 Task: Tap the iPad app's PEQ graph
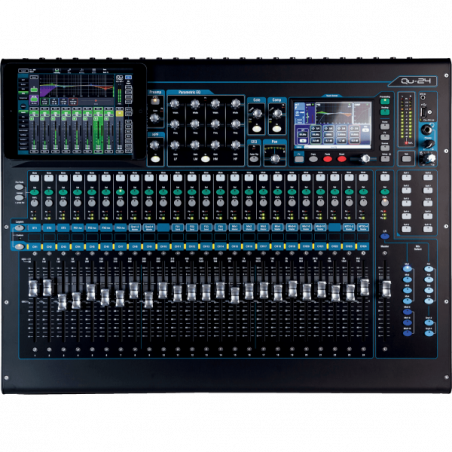coord(77,86)
